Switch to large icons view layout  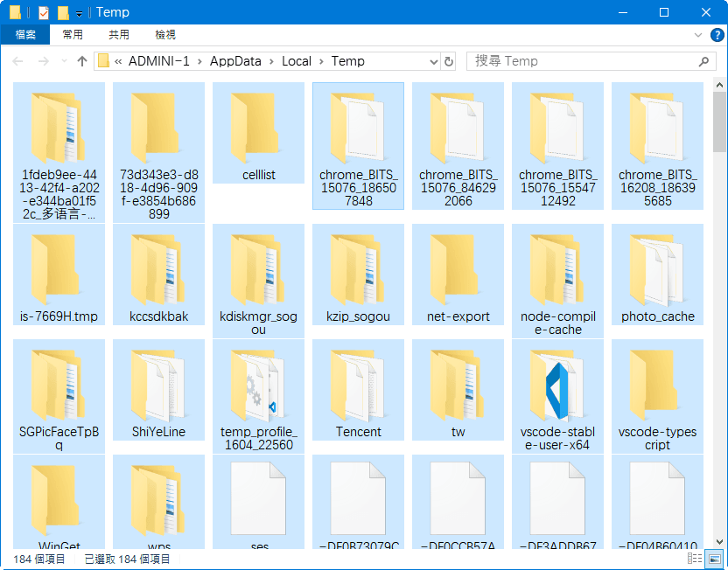pyautogui.click(x=715, y=559)
